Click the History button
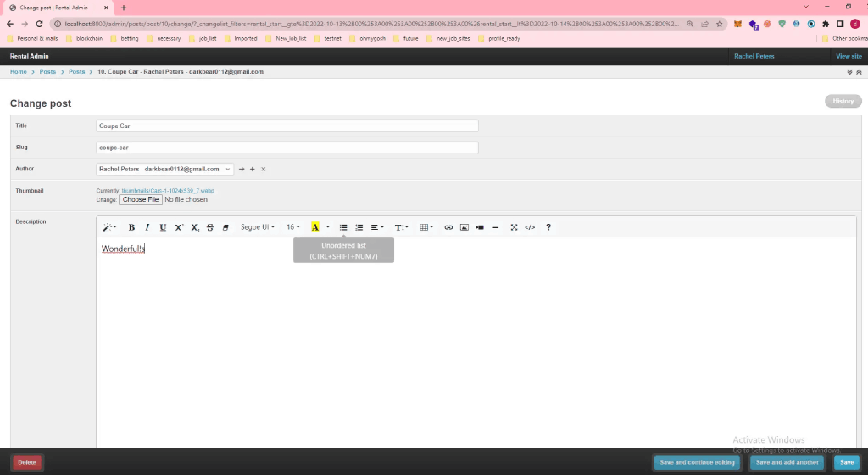868x475 pixels. click(843, 101)
